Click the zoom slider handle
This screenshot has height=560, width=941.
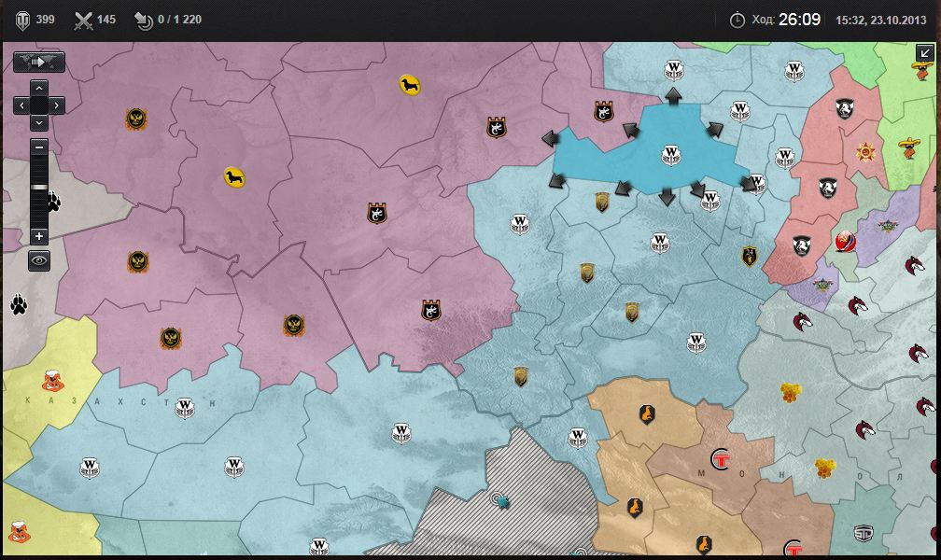39,188
